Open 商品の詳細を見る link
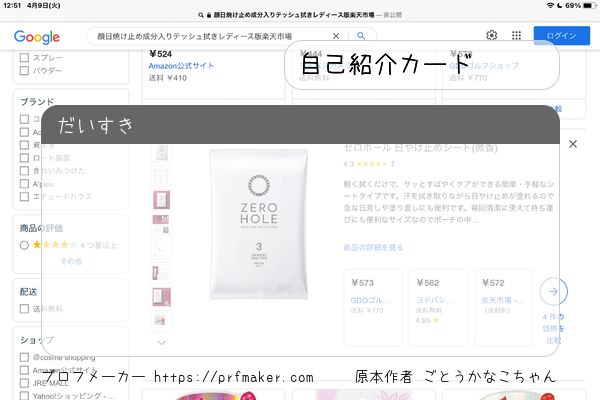 373,248
